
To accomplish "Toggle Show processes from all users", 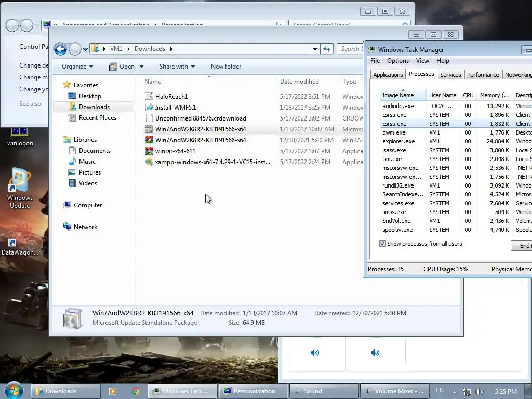I will coord(382,244).
